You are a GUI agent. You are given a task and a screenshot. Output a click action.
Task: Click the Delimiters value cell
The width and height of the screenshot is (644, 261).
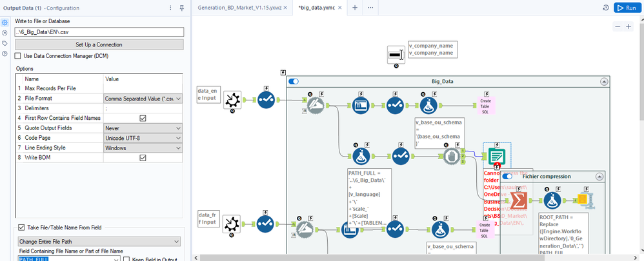click(x=143, y=108)
